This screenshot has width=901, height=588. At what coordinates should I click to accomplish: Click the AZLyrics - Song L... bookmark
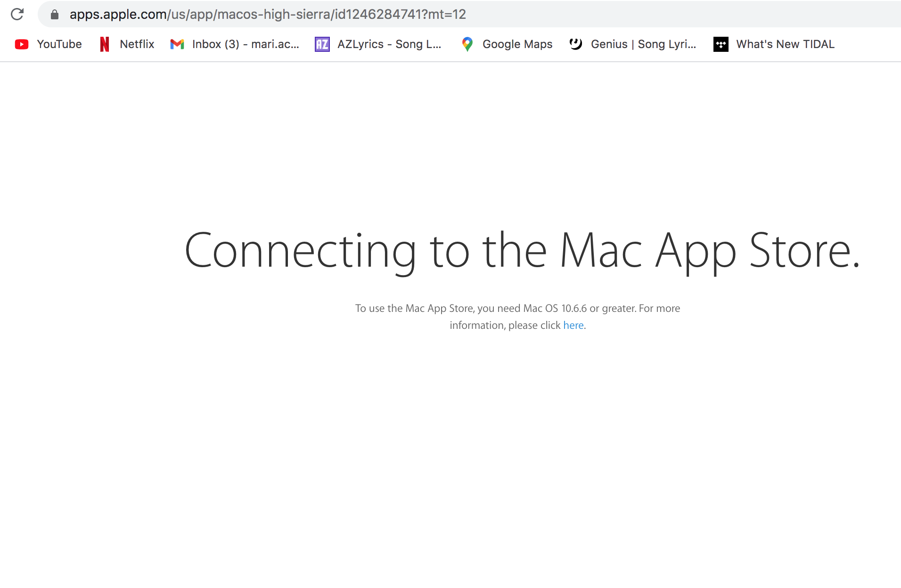(x=390, y=44)
